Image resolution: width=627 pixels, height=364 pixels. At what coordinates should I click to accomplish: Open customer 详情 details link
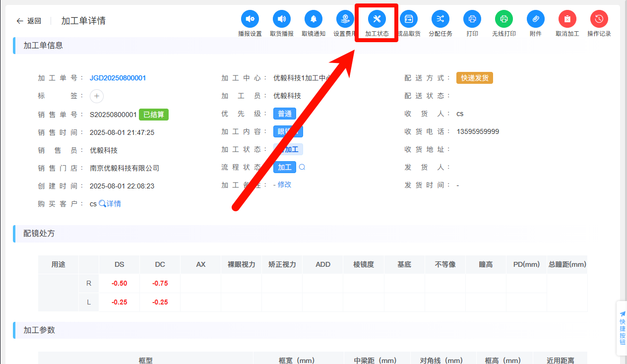[x=110, y=204]
